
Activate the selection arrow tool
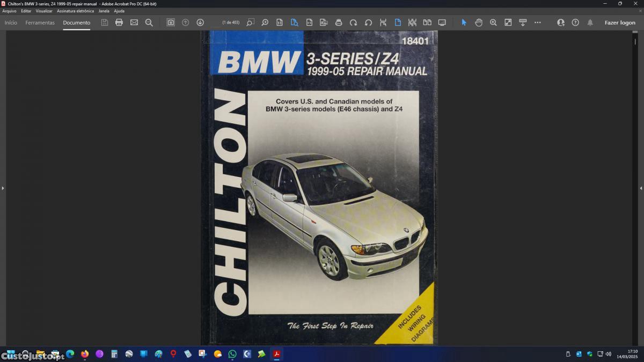coord(464,23)
